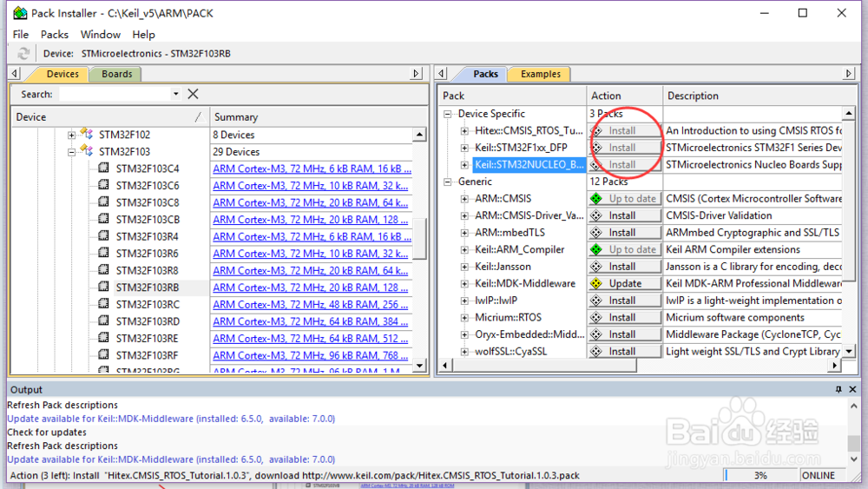Click the chip icon beside STM32F103C4
This screenshot has height=489, width=868.
[103, 168]
